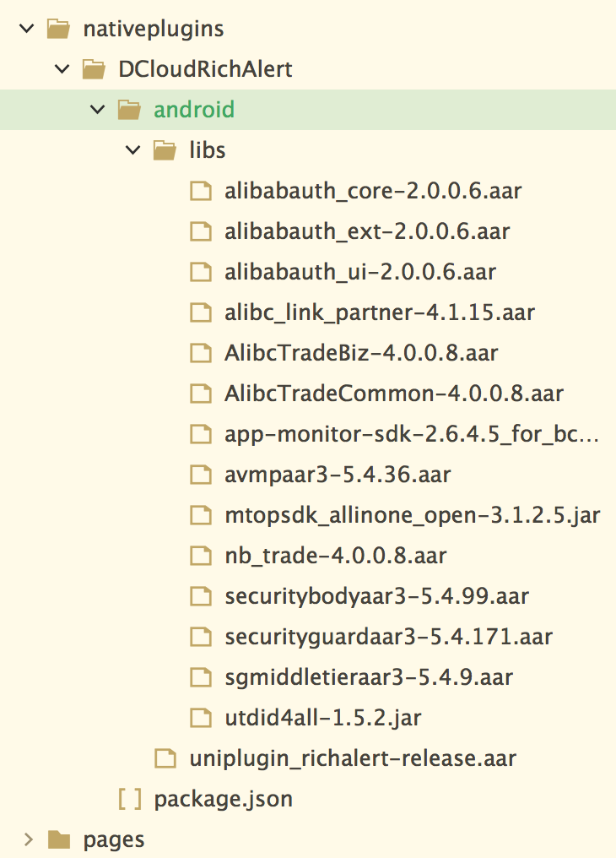The width and height of the screenshot is (616, 858).
Task: Click file icon beside uniplugin_richalert-release.aar
Action: pos(165,758)
